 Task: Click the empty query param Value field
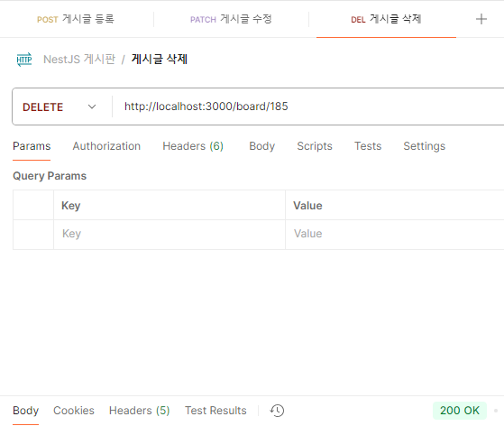click(x=395, y=235)
